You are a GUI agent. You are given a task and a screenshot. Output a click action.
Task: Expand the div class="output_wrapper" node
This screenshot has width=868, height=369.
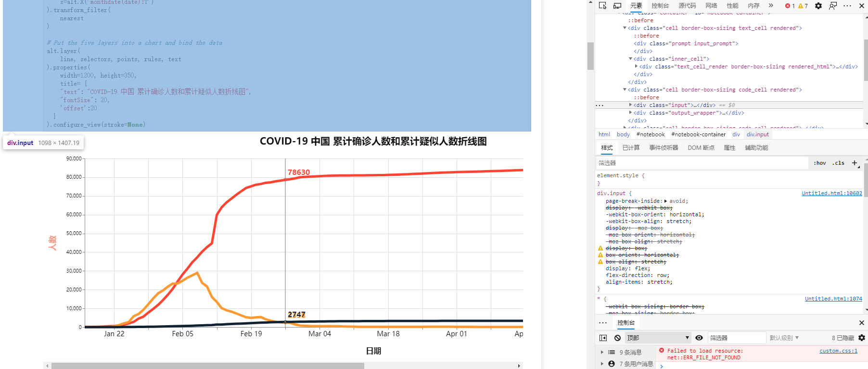(631, 113)
